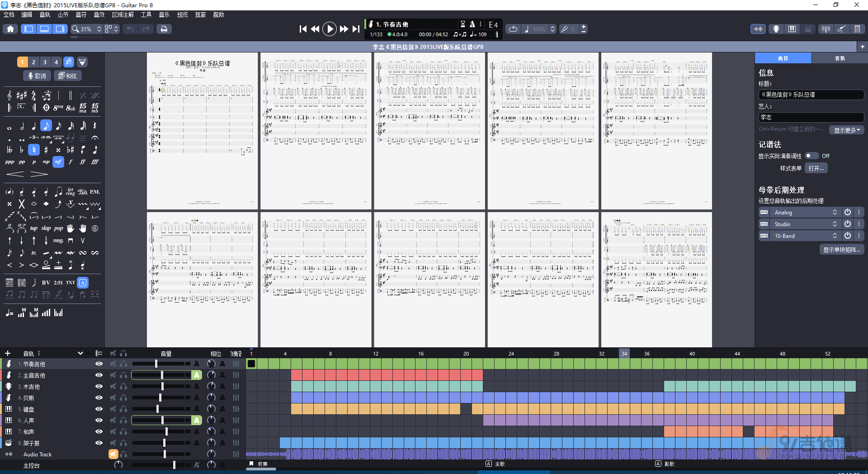Open the lyrics editor button 歌词
This screenshot has height=474, width=868.
[37, 76]
